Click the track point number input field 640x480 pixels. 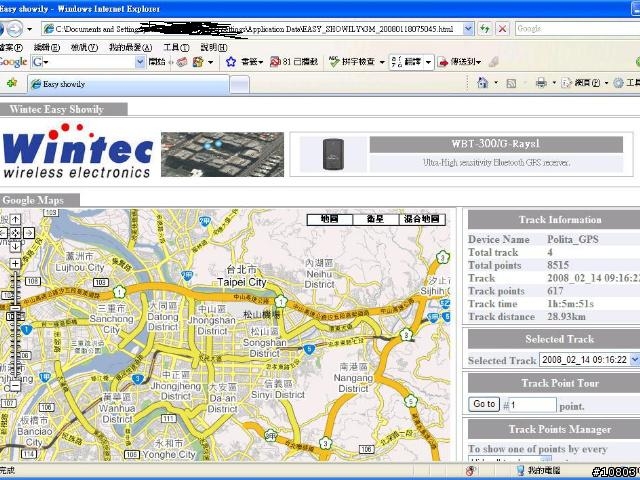click(531, 405)
